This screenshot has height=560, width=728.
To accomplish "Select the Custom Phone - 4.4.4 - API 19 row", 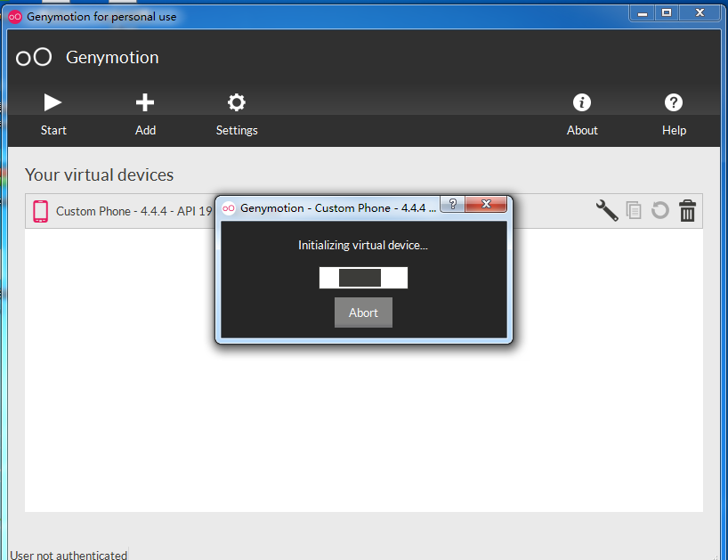I will (x=363, y=211).
